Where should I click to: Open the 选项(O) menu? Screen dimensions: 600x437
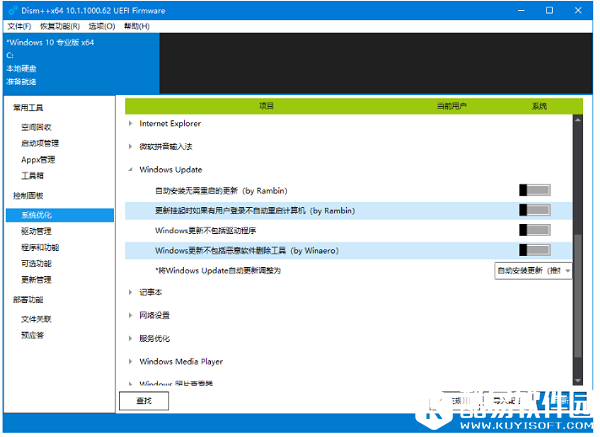coord(102,26)
